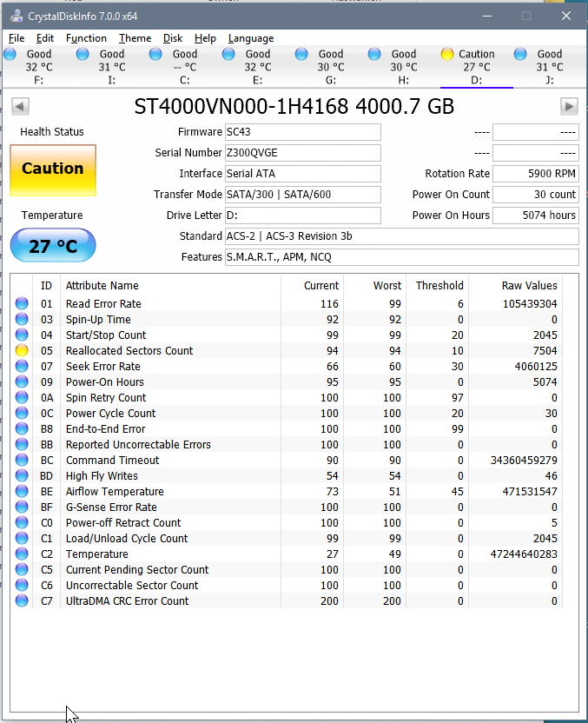The width and height of the screenshot is (588, 723).
Task: Go to next disk arrow
Action: 569,107
